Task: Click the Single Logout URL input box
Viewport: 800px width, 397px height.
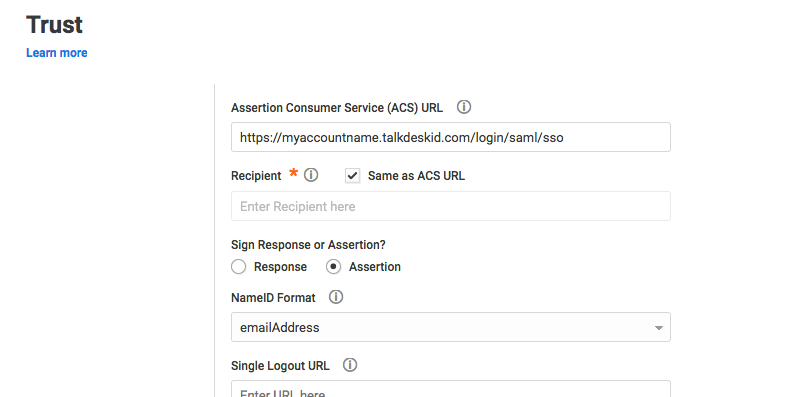Action: (451, 389)
